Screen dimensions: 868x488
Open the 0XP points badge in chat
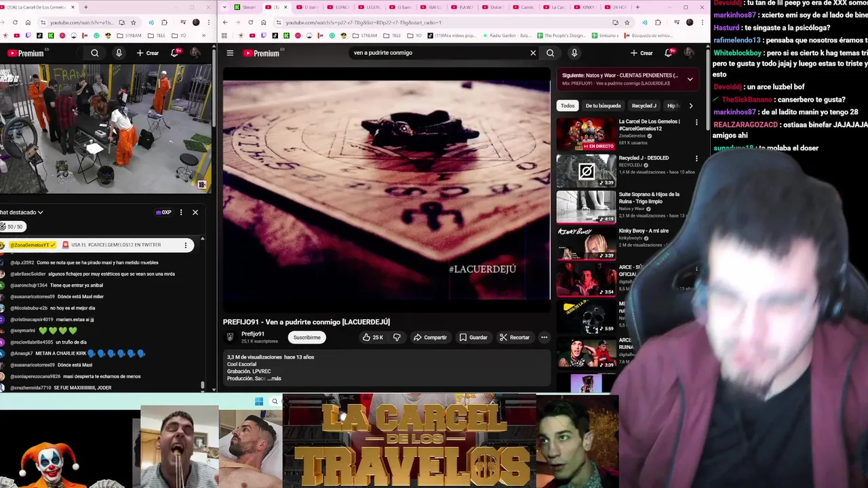pyautogui.click(x=163, y=212)
